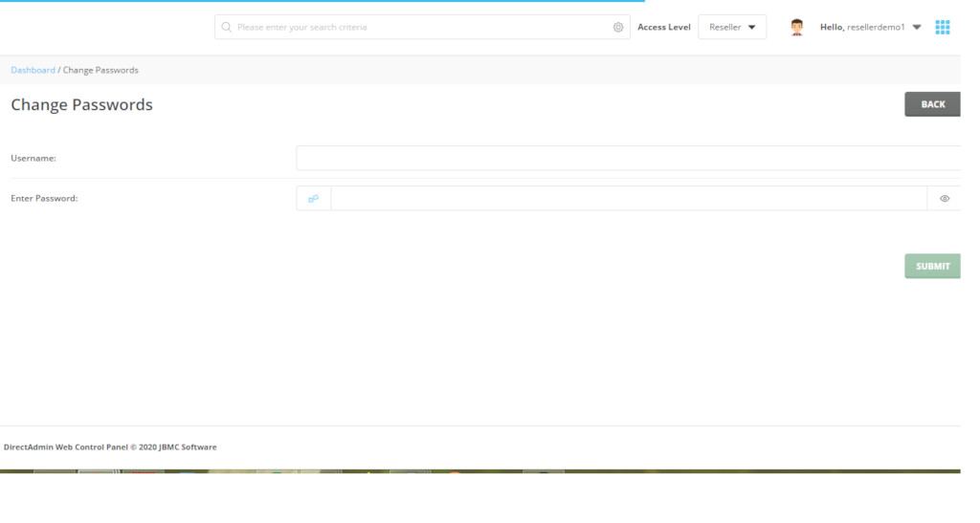
Task: Click the DirectAdmin Web Control Panel footer text
Action: point(110,447)
